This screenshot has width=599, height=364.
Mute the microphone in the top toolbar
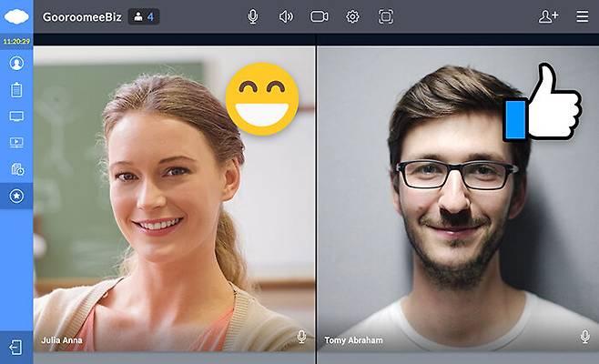coord(253,16)
